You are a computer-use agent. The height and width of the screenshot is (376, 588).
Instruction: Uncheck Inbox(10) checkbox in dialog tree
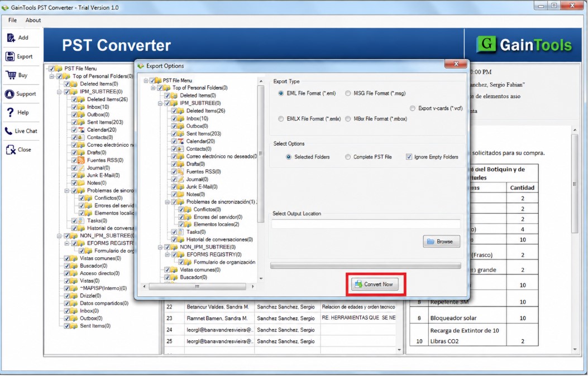[x=174, y=118]
